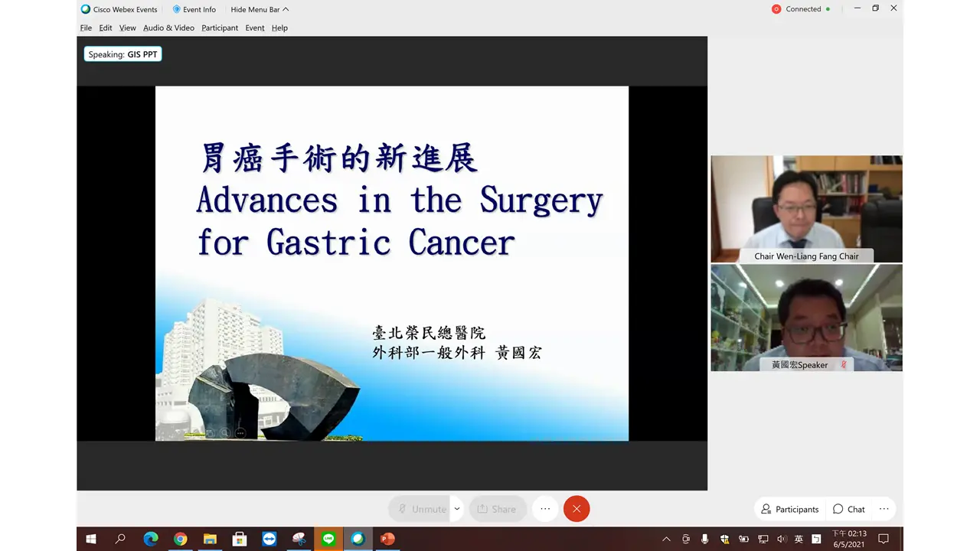Viewport: 980px width, 551px height.
Task: Click the Share content button
Action: (x=496, y=509)
